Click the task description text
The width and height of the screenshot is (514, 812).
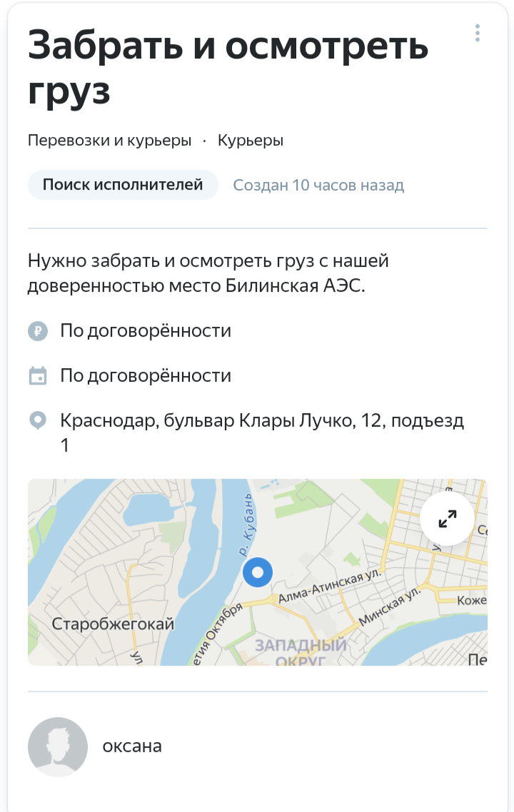pos(208,273)
